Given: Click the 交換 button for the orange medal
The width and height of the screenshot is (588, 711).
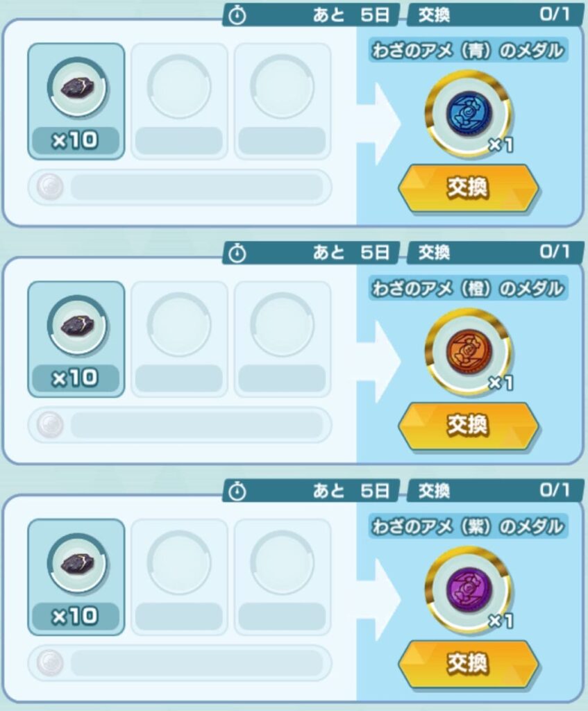Looking at the screenshot, I should click(x=468, y=426).
